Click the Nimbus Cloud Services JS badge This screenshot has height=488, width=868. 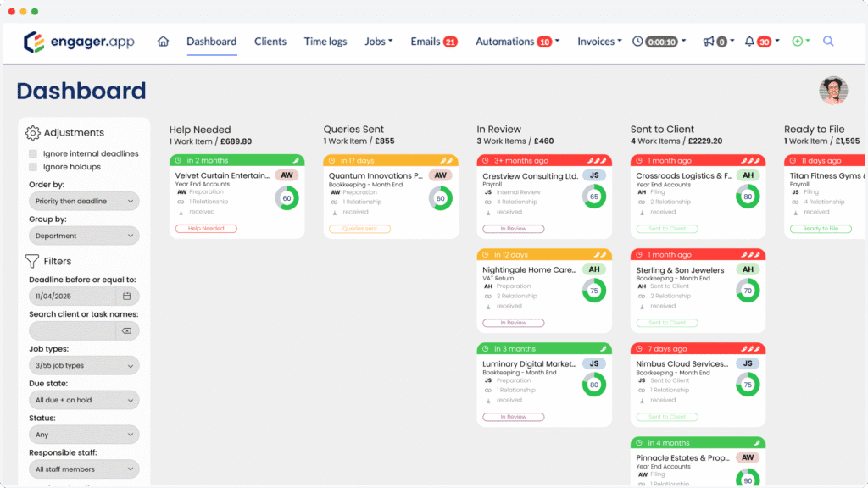748,363
